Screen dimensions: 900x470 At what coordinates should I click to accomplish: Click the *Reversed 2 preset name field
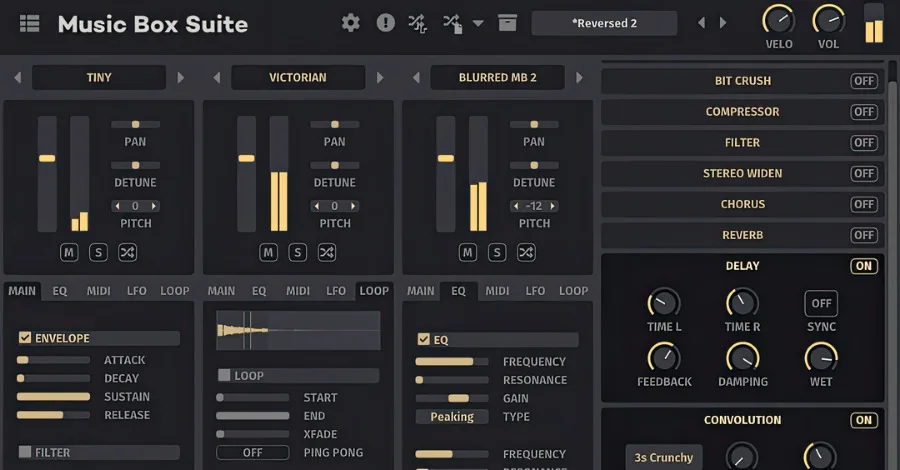point(604,24)
